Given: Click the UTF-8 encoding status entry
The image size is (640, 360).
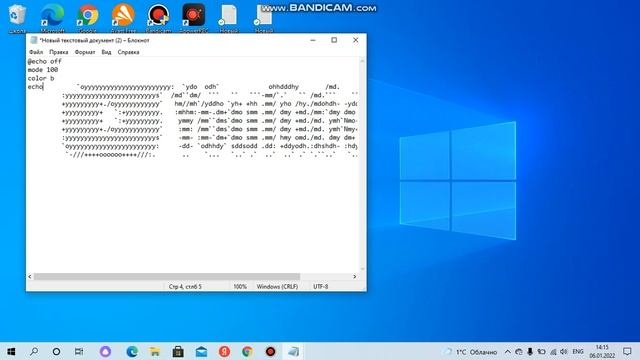Looking at the screenshot, I should (320, 287).
